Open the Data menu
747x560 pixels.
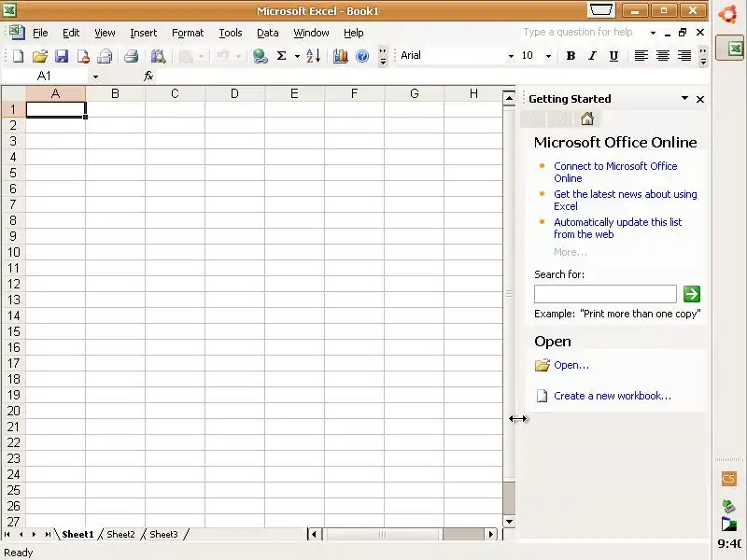coord(267,33)
